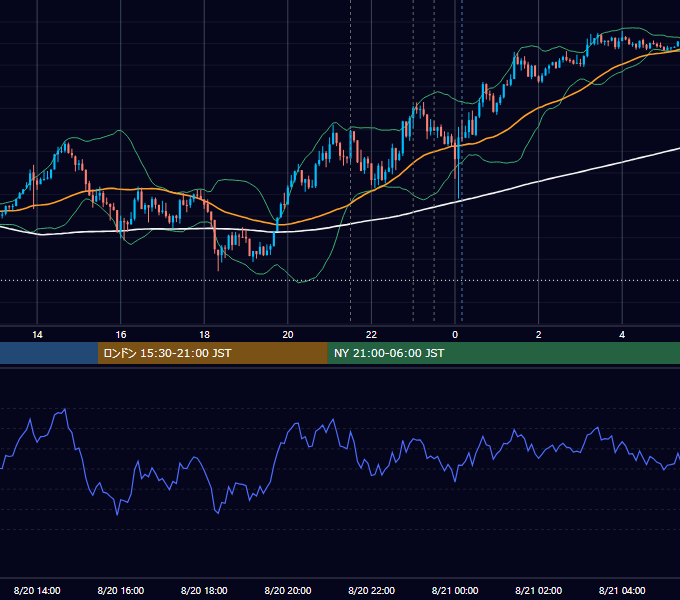Click the '8/20 14:00' time label
The width and height of the screenshot is (680, 600).
[37, 590]
